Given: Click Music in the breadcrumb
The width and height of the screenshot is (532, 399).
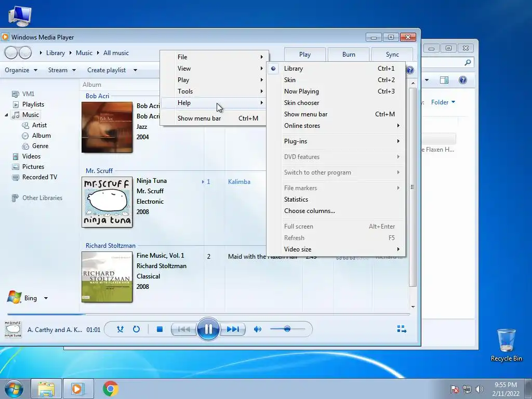Looking at the screenshot, I should coord(84,53).
